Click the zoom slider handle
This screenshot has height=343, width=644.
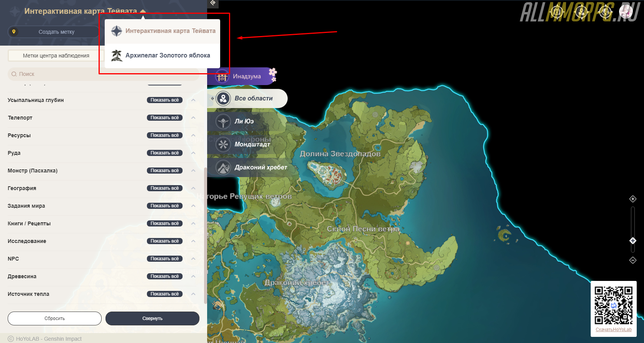633,241
